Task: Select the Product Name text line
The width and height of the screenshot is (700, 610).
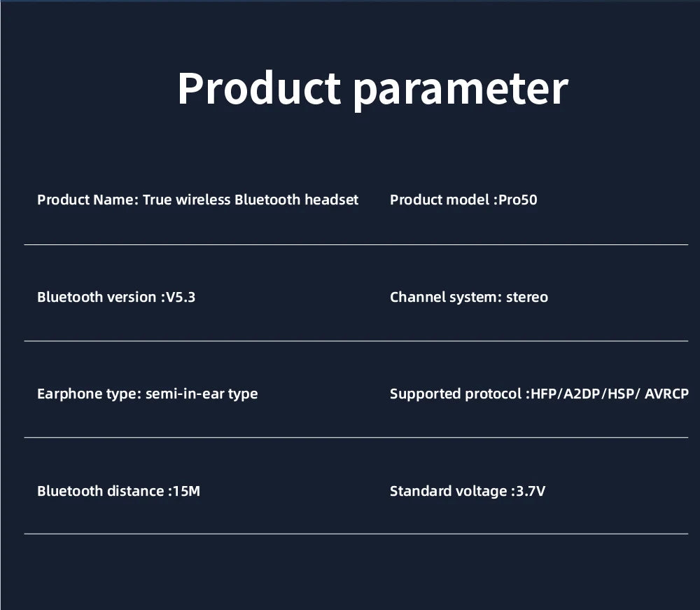Action: (x=198, y=200)
